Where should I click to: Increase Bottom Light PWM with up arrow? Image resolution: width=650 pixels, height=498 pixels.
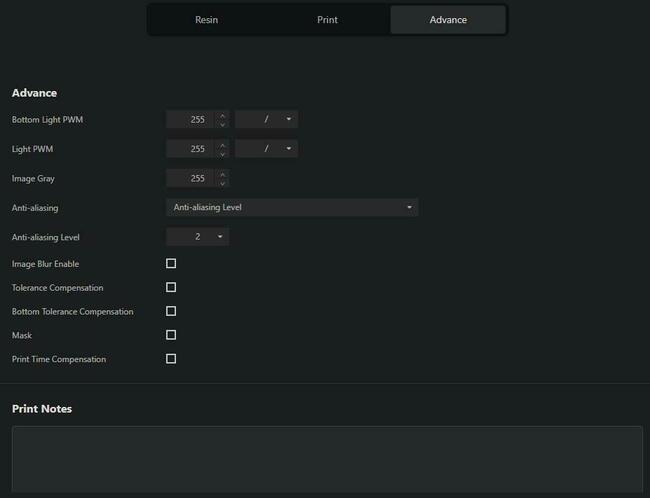[222, 115]
